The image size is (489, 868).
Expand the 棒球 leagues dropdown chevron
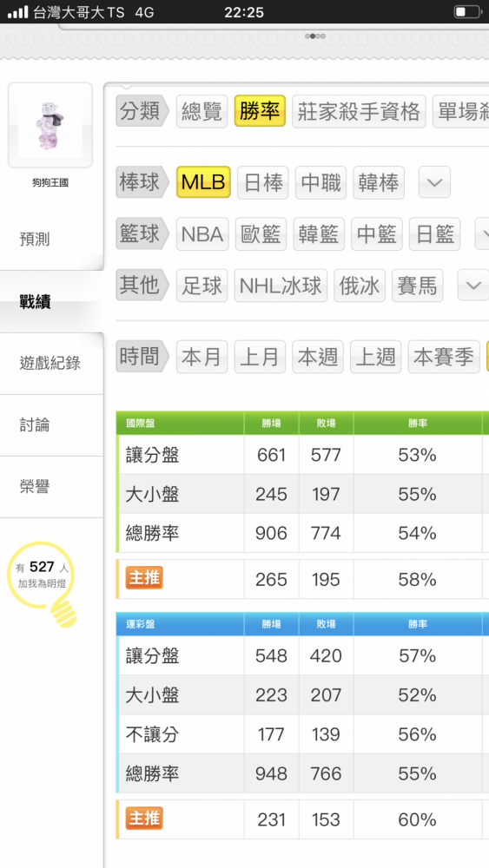pyautogui.click(x=434, y=182)
